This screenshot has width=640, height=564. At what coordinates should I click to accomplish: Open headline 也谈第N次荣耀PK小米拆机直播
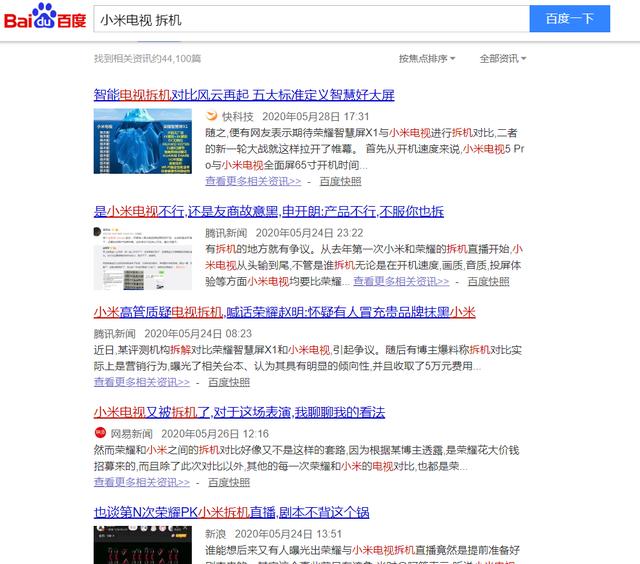231,512
